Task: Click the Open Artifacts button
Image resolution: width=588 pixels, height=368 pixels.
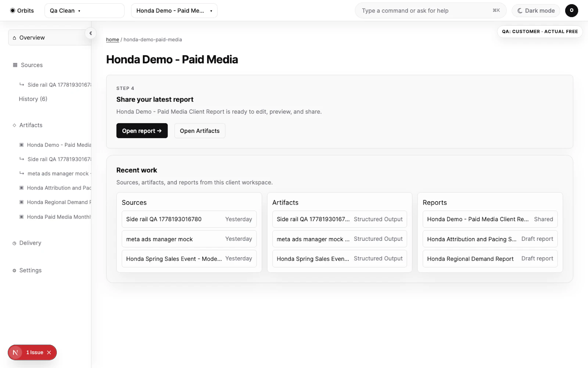Action: pos(200,131)
